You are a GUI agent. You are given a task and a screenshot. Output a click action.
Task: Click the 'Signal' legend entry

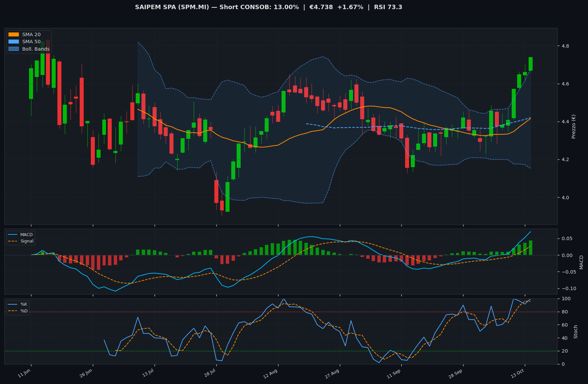(21, 241)
